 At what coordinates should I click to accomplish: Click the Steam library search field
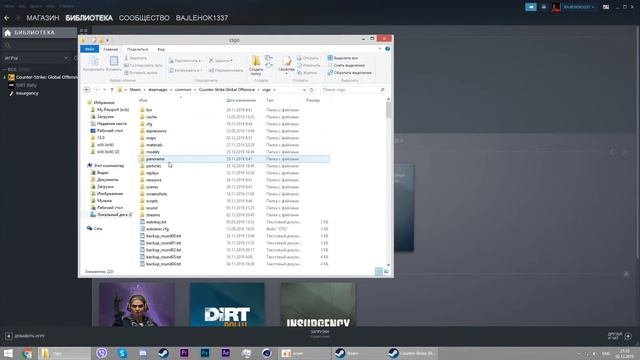click(x=39, y=45)
